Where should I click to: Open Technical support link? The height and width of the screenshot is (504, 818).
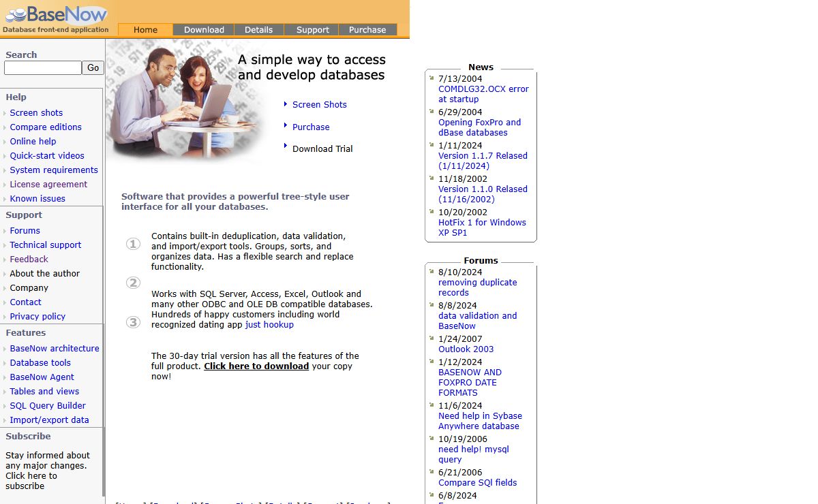point(46,245)
